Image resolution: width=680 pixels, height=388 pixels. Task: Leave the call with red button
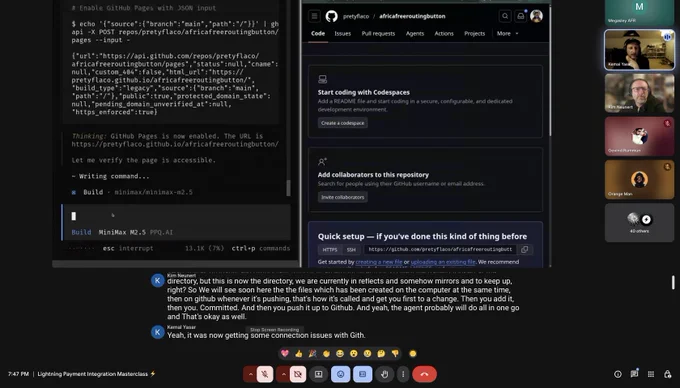pyautogui.click(x=424, y=374)
